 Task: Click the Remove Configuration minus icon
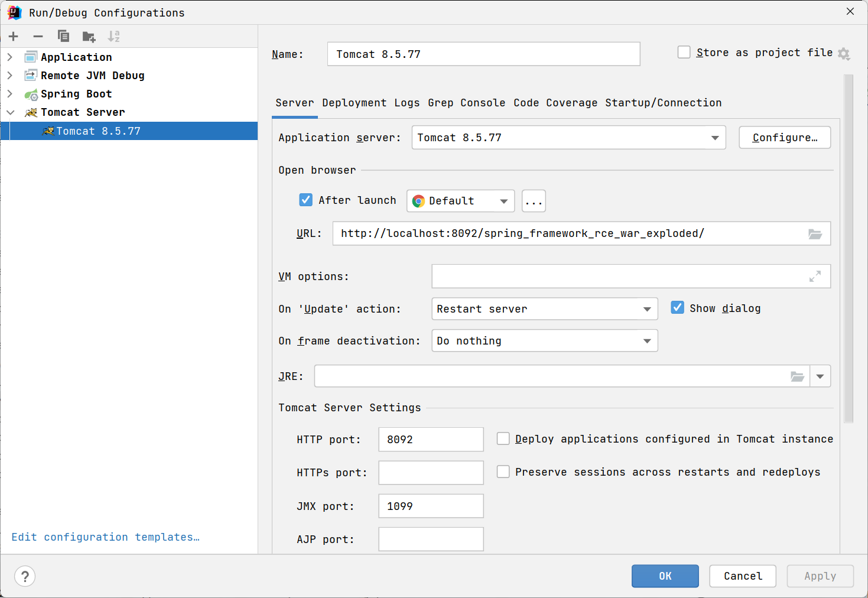[38, 37]
